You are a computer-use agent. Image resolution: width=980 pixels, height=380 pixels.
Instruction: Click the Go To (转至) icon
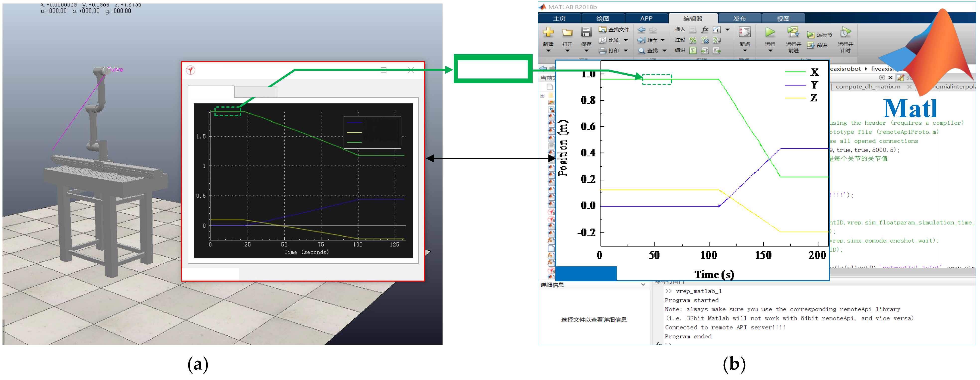[641, 40]
